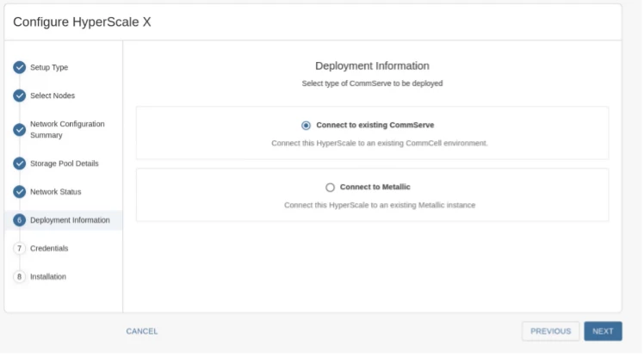Image resolution: width=644 pixels, height=357 pixels.
Task: Click the Setup Type checkmark icon
Action: [x=19, y=67]
